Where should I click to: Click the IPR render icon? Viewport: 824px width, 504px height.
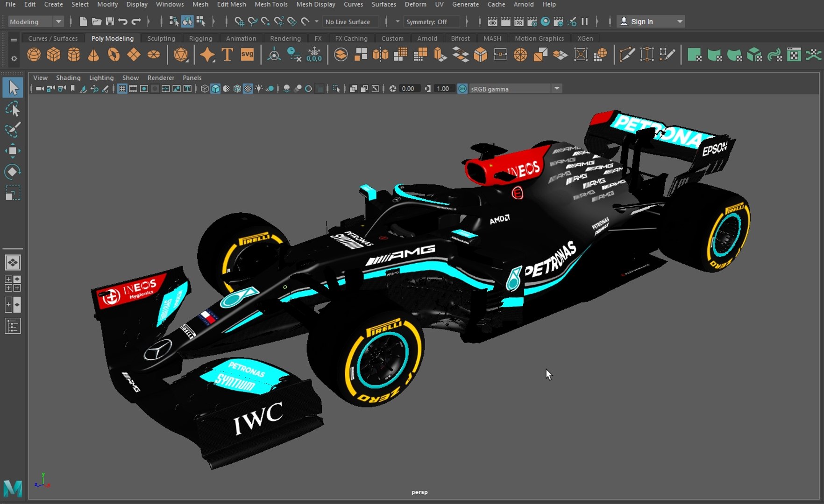[519, 21]
